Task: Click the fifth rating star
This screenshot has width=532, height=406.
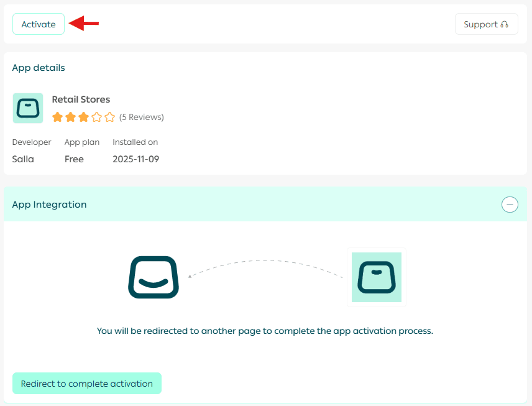Action: point(109,117)
